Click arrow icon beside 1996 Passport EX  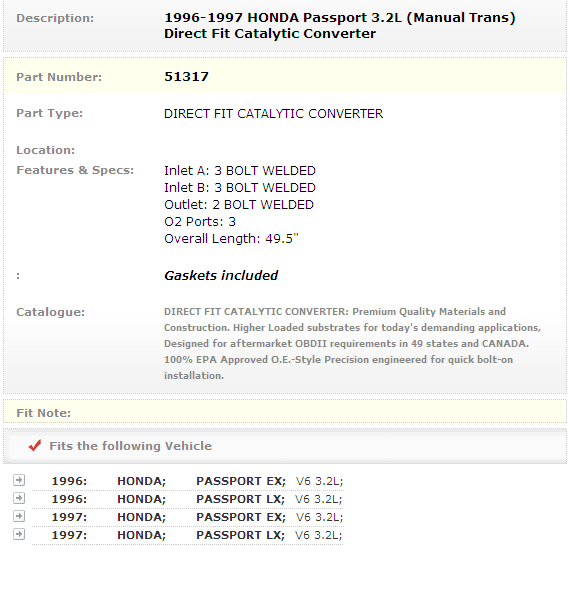(19, 480)
